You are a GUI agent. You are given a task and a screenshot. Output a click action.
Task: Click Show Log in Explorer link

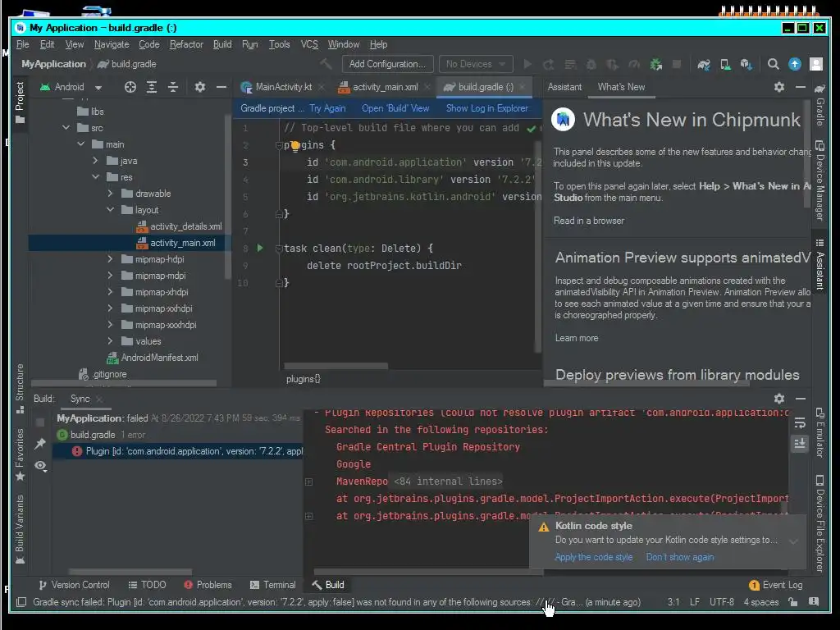click(487, 108)
